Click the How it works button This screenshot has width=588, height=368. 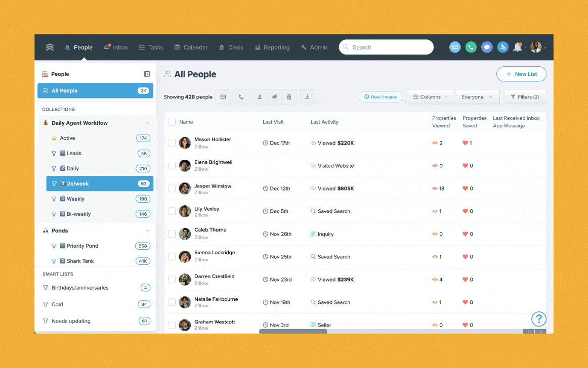pyautogui.click(x=381, y=97)
